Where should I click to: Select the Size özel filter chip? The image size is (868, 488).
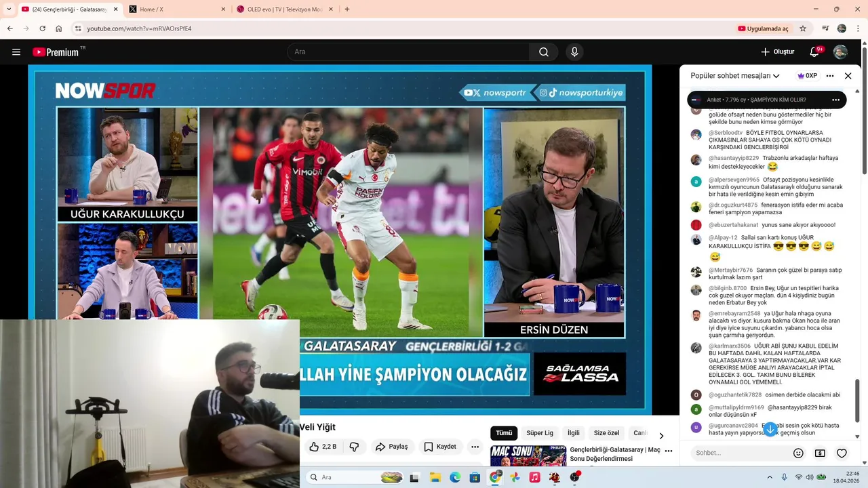606,433
